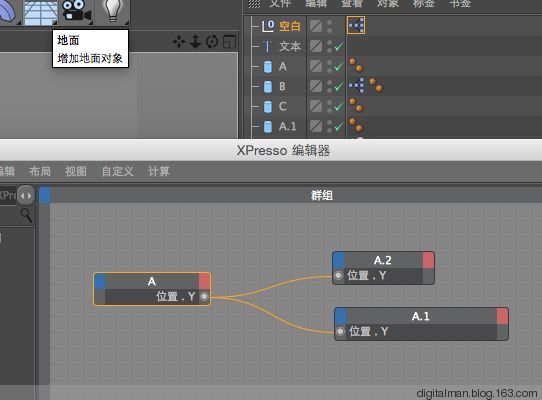The image size is (542, 400).
Task: Select the 空白 object name in the list
Action: click(x=290, y=26)
